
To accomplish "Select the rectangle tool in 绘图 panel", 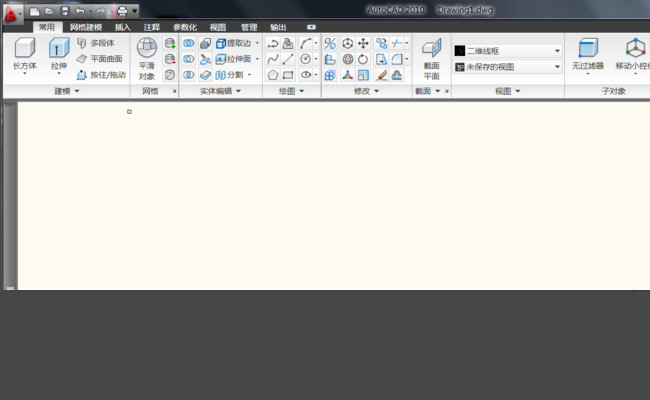I will coord(288,75).
